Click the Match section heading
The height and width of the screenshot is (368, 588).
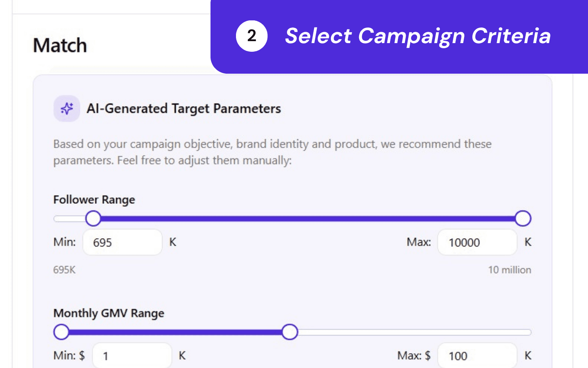click(60, 45)
